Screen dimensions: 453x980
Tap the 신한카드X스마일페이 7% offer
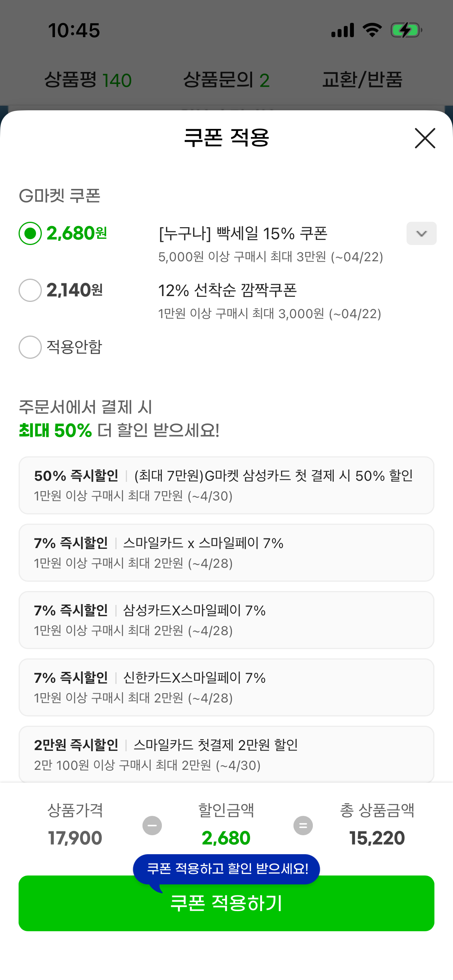[x=226, y=687]
